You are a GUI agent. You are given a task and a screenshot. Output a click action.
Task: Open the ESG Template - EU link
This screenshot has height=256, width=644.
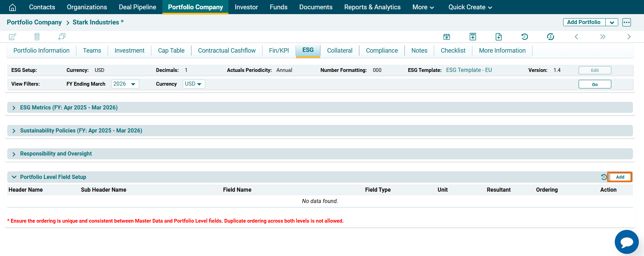469,70
